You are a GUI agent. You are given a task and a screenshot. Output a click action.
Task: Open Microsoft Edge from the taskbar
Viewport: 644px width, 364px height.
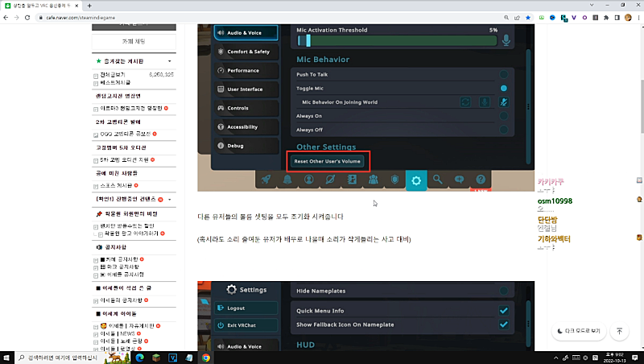[x=139, y=358]
